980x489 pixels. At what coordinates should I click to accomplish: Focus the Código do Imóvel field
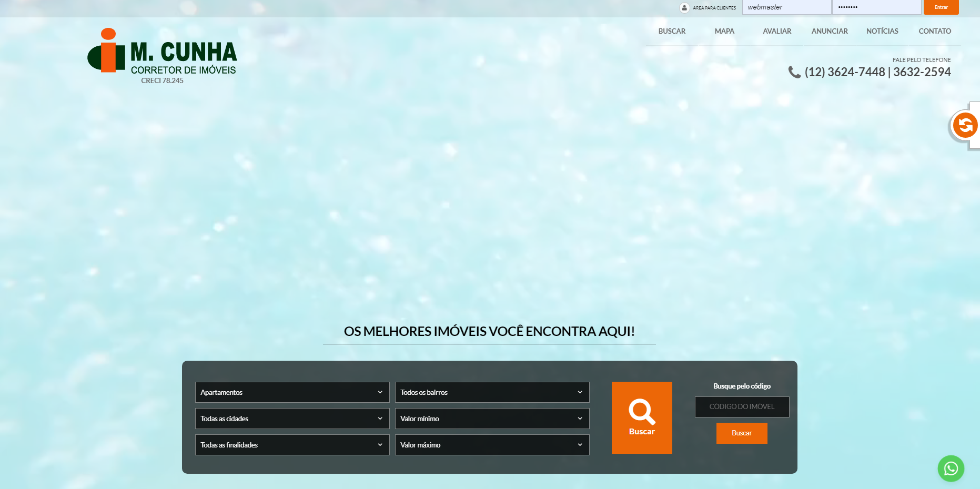(742, 407)
